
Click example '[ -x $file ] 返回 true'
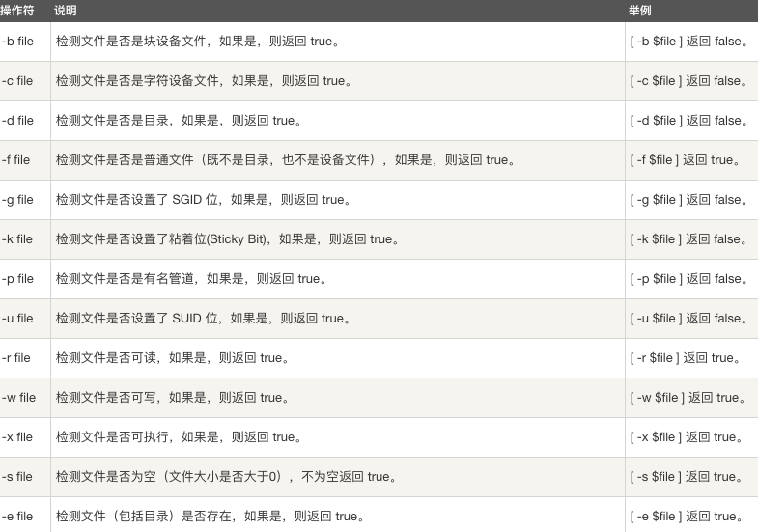[x=687, y=437]
